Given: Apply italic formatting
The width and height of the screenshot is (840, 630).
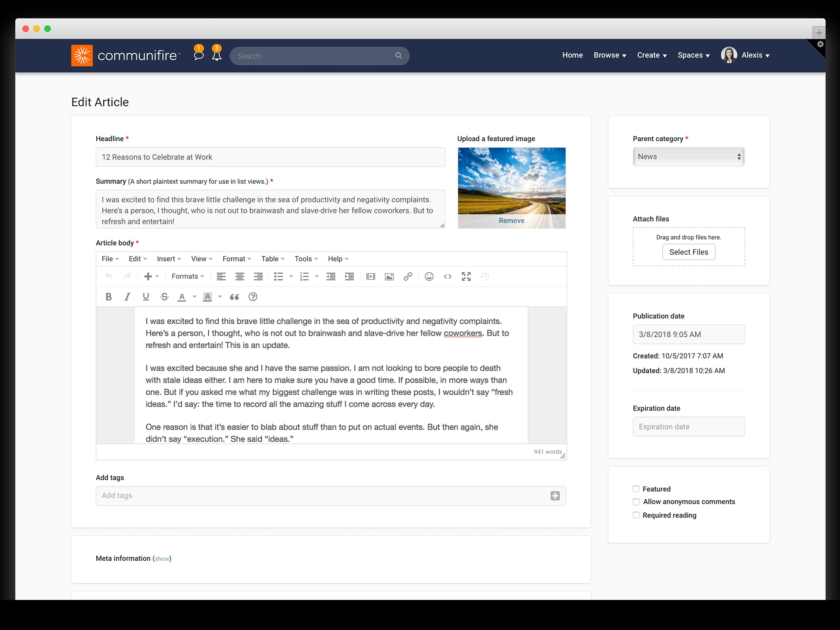Looking at the screenshot, I should pos(127,297).
